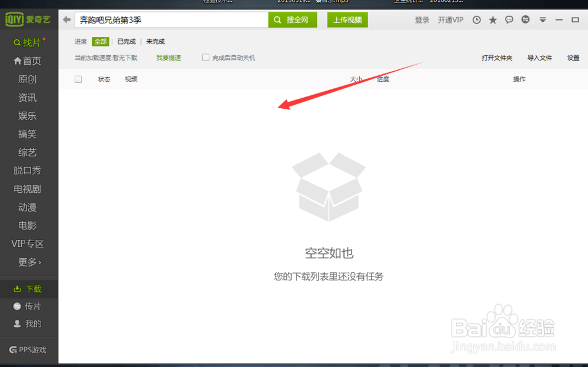588x367 pixels.
Task: Open the main menu dropdown triangle
Action: (543, 20)
